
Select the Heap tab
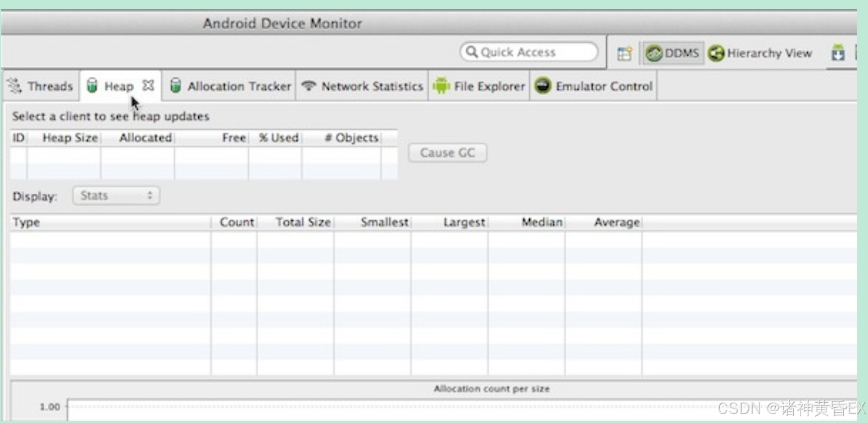pyautogui.click(x=119, y=87)
